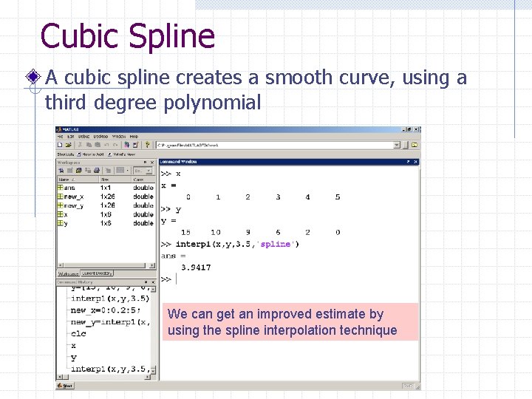Click the Copy icon in the MATLAB toolbar
The height and width of the screenshot is (399, 532).
[89, 145]
